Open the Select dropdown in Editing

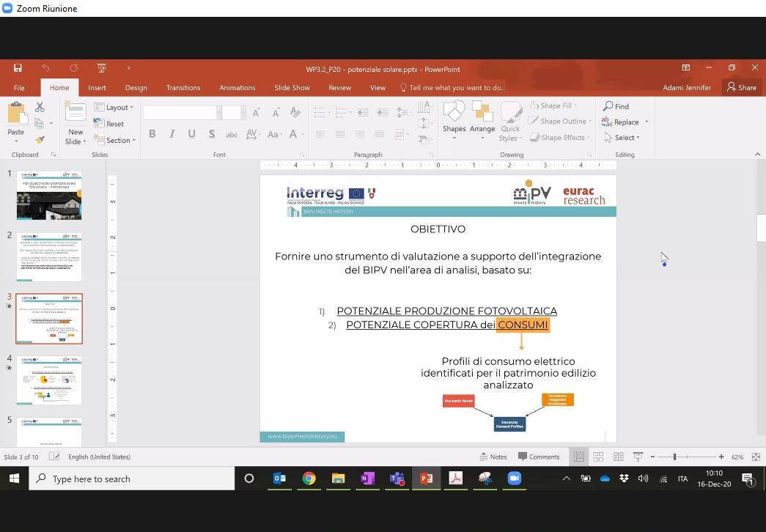(622, 137)
